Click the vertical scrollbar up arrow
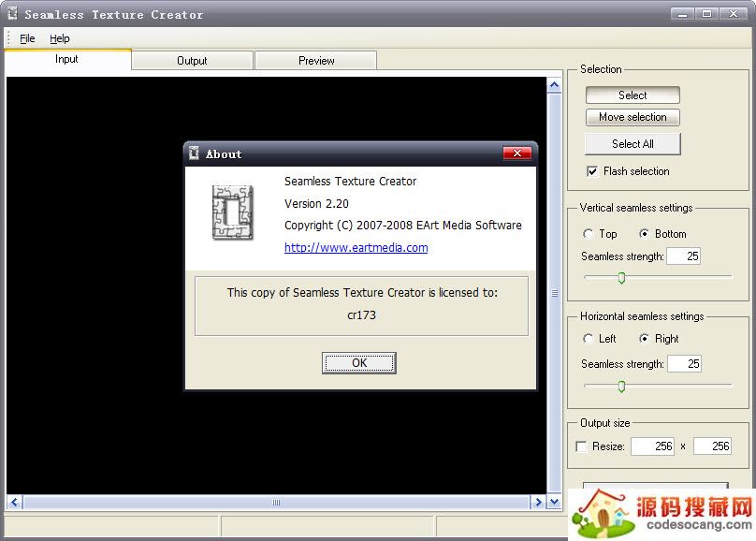Image resolution: width=756 pixels, height=541 pixels. pyautogui.click(x=554, y=86)
